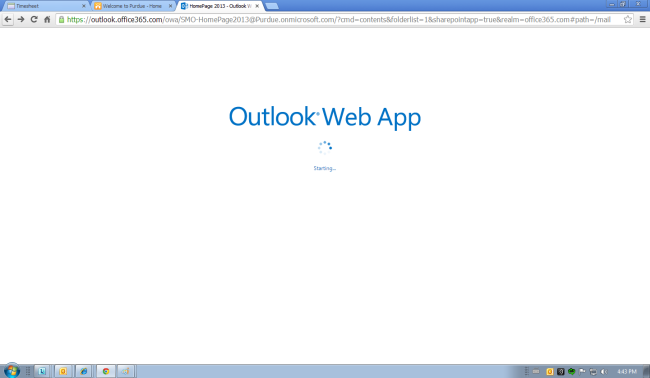Open the browser home page icon

pyautogui.click(x=47, y=19)
